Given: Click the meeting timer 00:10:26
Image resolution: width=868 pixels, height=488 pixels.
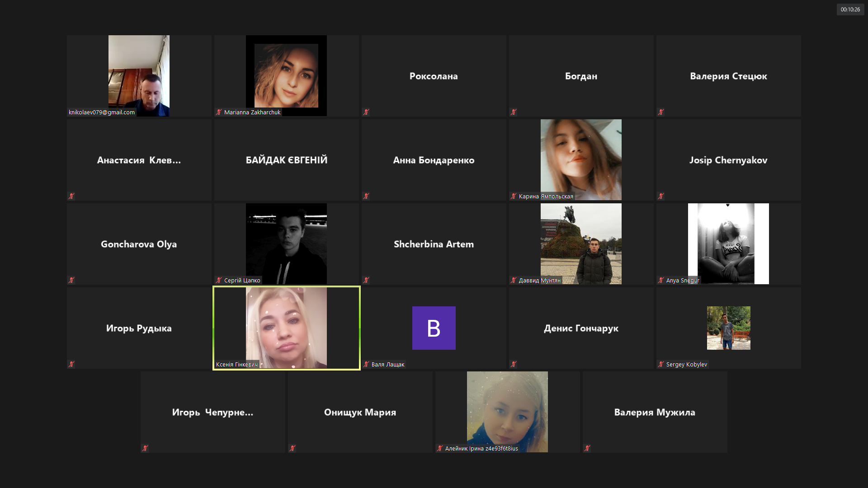Looking at the screenshot, I should click(x=850, y=9).
